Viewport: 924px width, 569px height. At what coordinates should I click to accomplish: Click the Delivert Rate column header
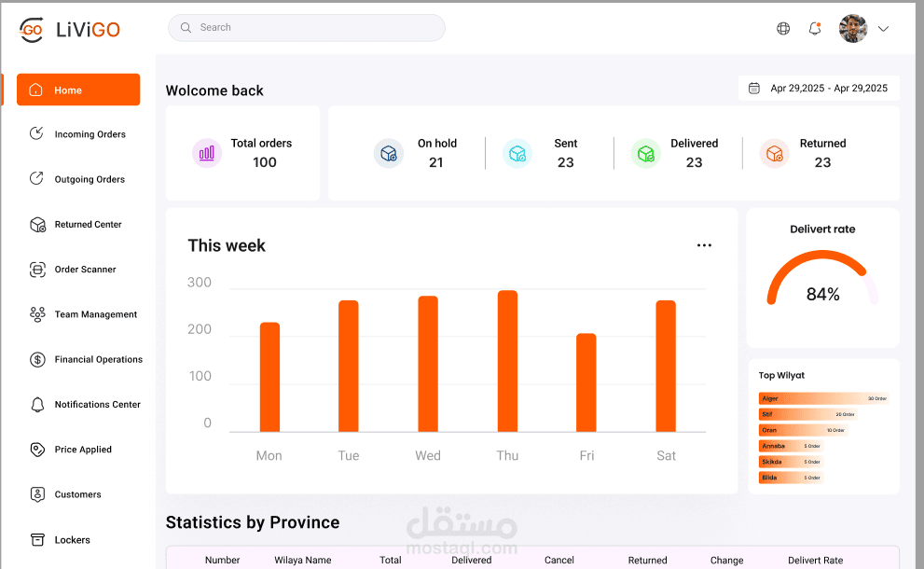(x=816, y=561)
